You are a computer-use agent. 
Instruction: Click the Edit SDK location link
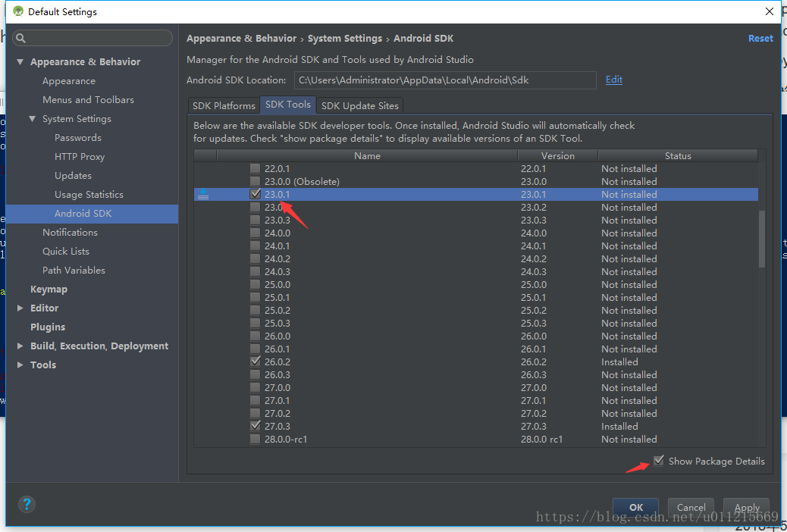(x=614, y=80)
